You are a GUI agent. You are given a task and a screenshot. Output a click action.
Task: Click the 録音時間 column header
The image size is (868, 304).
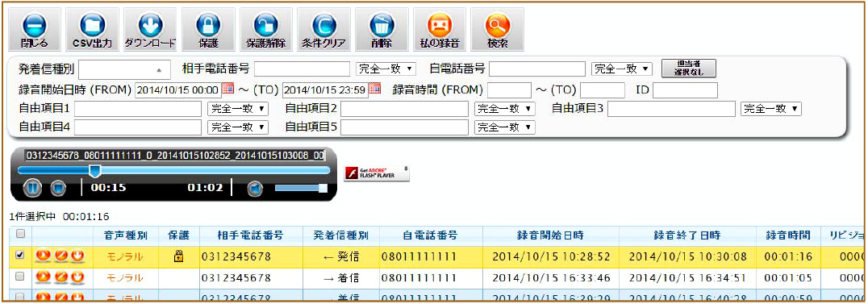click(x=788, y=235)
